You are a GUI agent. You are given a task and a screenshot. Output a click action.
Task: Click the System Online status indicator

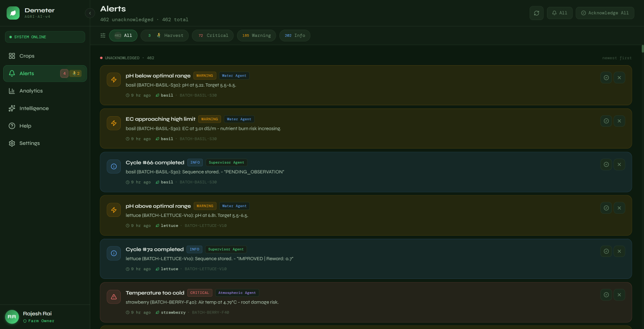pos(45,37)
